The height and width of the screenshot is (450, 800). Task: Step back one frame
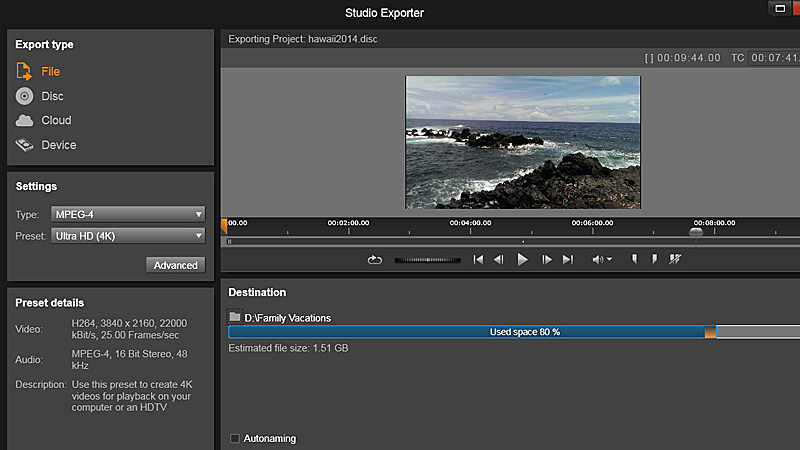click(499, 260)
